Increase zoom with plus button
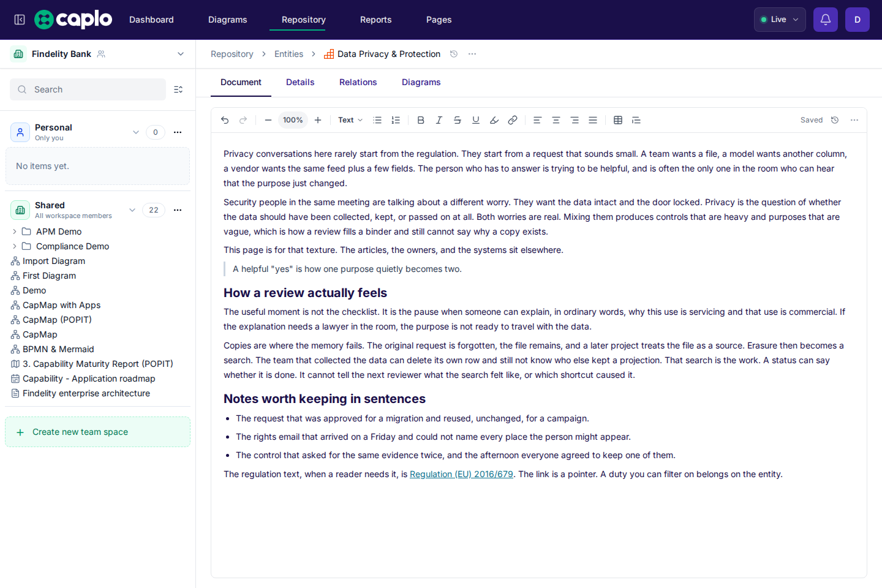882x588 pixels. (318, 120)
